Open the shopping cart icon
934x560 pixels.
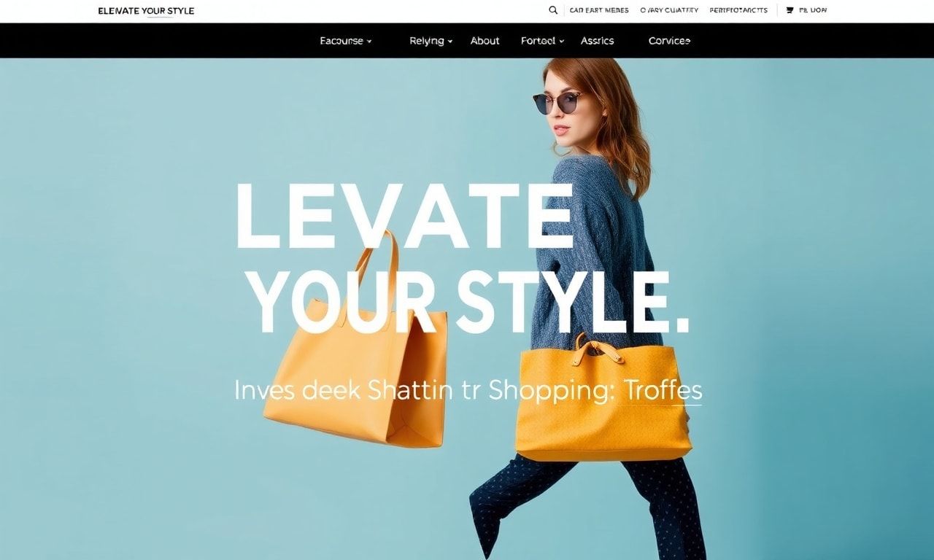pos(790,10)
